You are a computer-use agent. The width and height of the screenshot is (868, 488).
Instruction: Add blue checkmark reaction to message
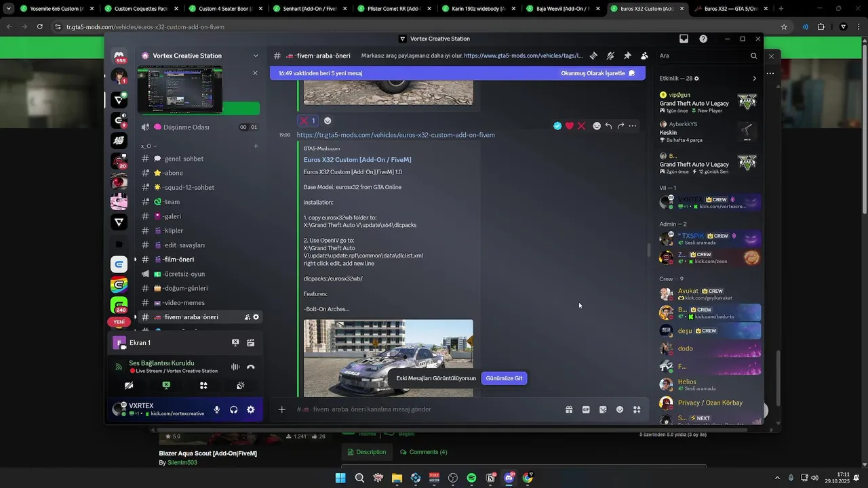click(557, 126)
